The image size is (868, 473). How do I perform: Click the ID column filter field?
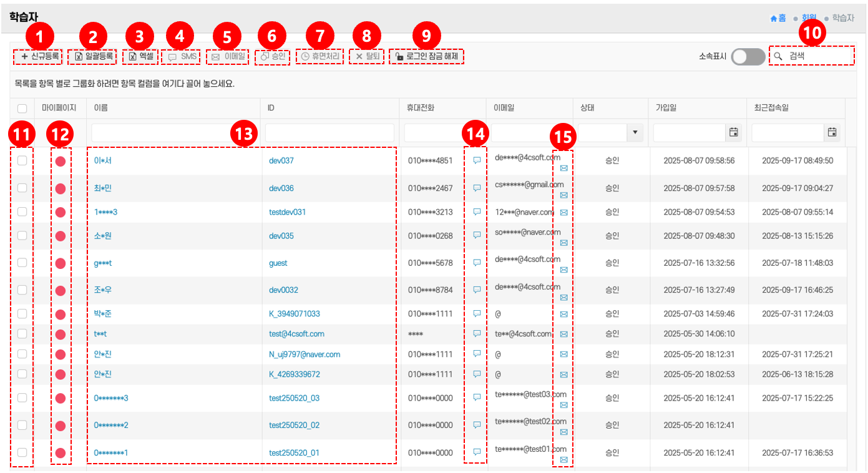click(329, 132)
